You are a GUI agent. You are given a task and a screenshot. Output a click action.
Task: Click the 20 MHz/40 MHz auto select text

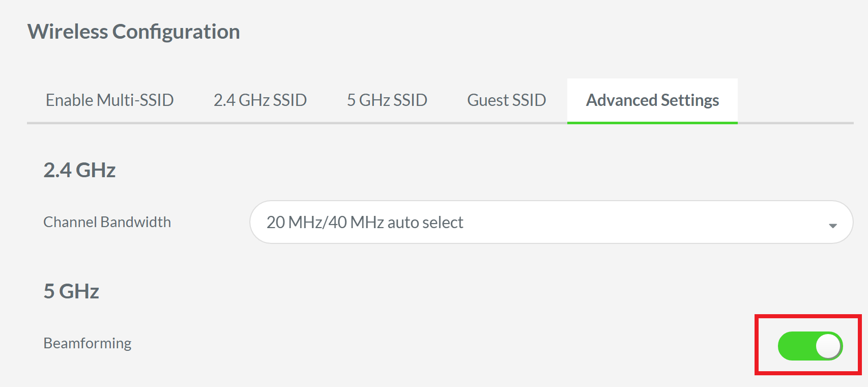pyautogui.click(x=365, y=223)
